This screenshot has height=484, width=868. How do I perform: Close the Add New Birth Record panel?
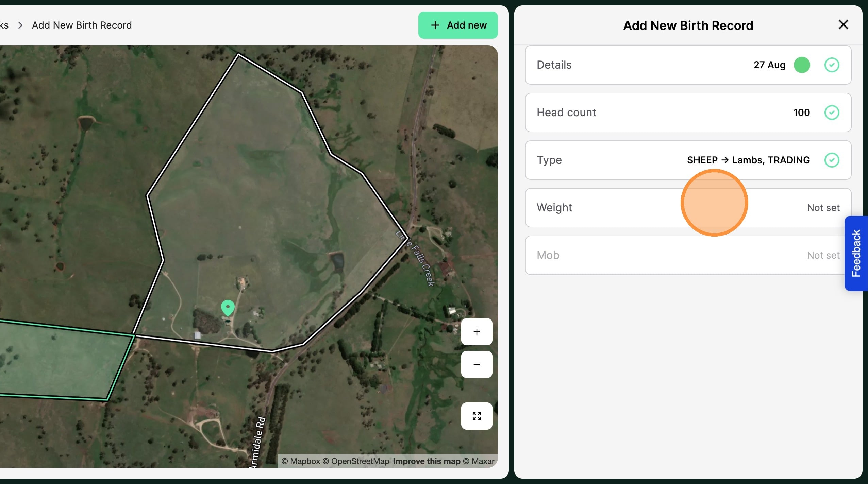pyautogui.click(x=843, y=25)
